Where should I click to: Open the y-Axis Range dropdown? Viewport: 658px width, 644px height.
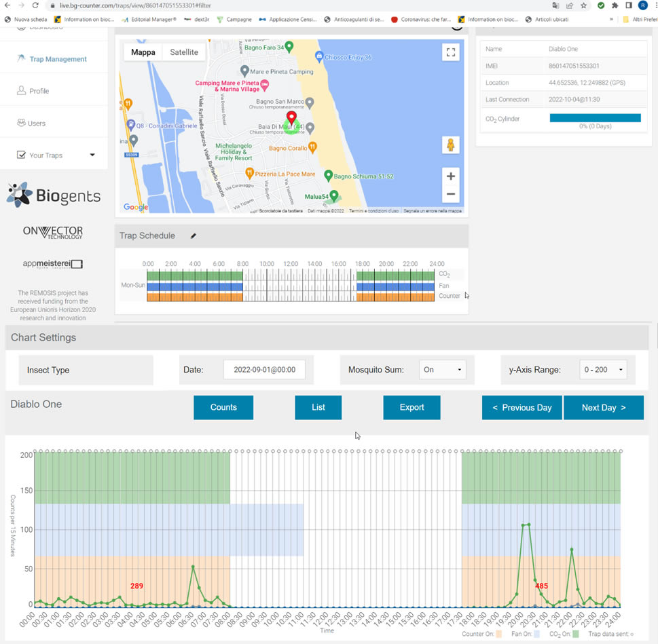coord(603,370)
